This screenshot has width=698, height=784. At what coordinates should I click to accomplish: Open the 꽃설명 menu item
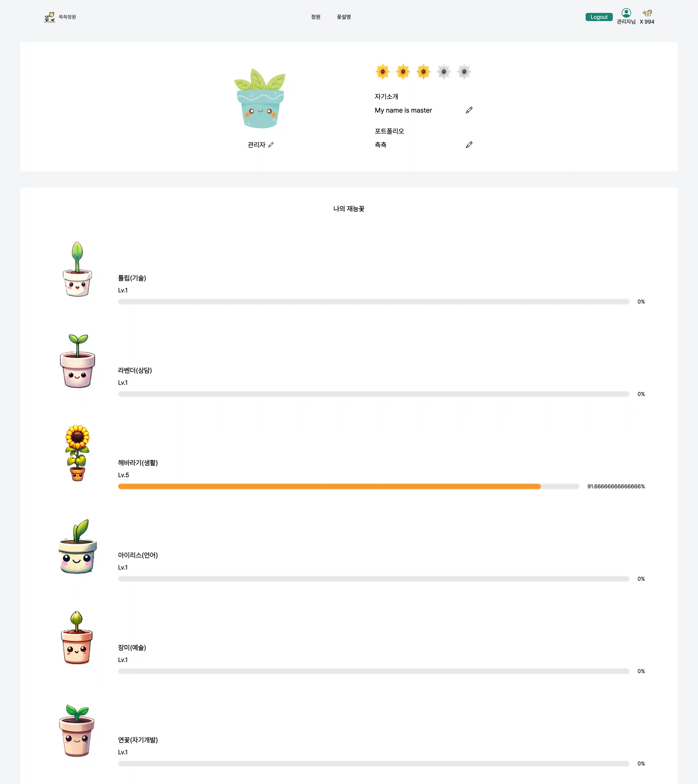pyautogui.click(x=344, y=17)
